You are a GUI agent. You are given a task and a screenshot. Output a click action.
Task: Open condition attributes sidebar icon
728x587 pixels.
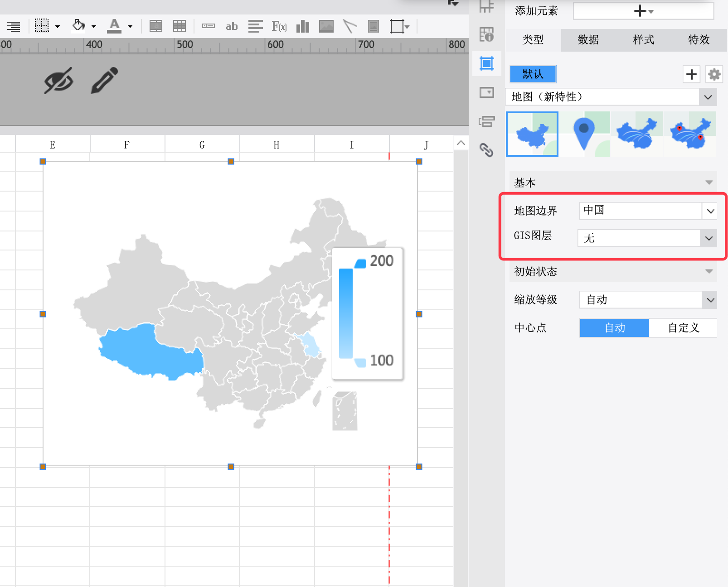pos(487,121)
